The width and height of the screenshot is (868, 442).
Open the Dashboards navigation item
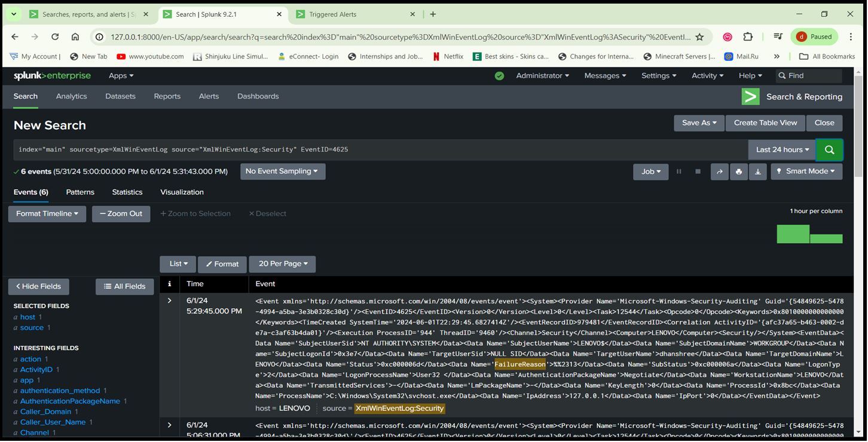click(258, 96)
